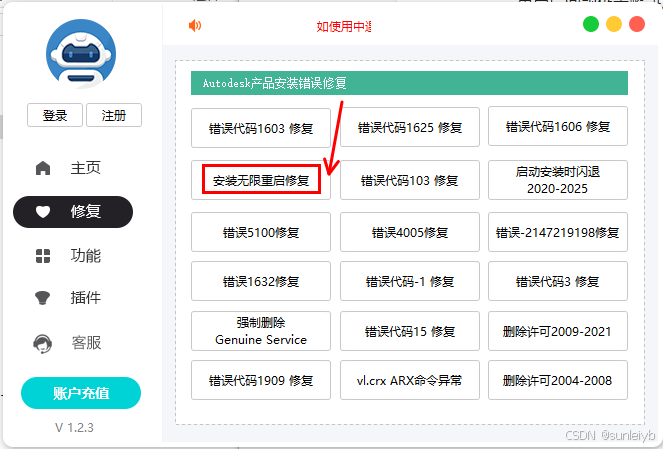Click 删除许可2004-2008 button

coord(558,380)
